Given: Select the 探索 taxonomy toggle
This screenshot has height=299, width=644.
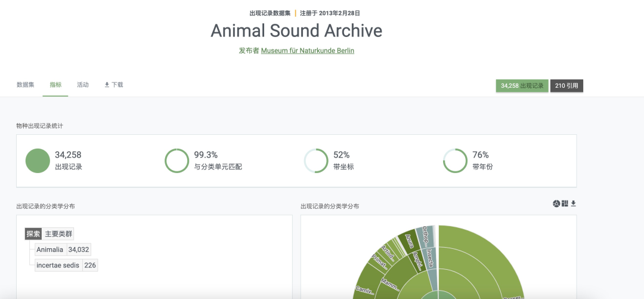Looking at the screenshot, I should (x=33, y=234).
